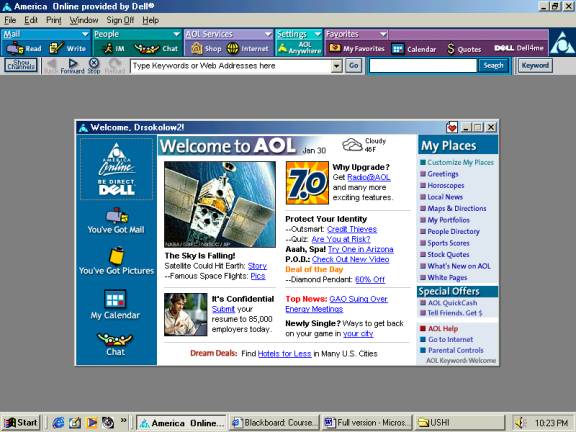The height and width of the screenshot is (432, 576).
Task: Click AOL 7.0 upgrade badge
Action: tap(307, 183)
